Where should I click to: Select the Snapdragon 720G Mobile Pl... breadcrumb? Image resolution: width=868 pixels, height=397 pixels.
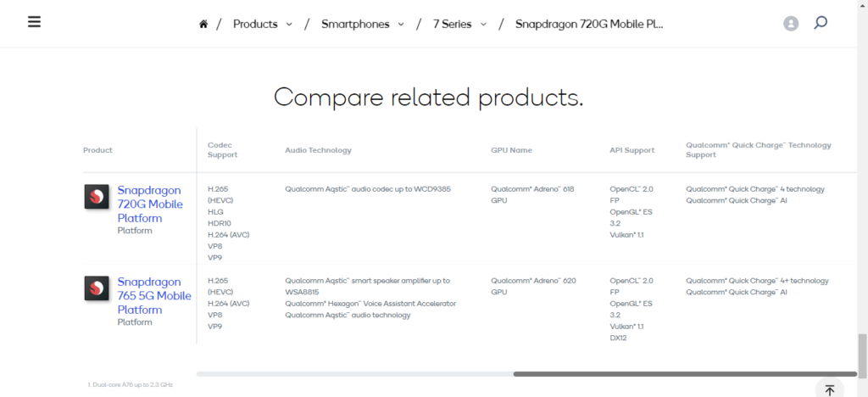click(x=589, y=25)
